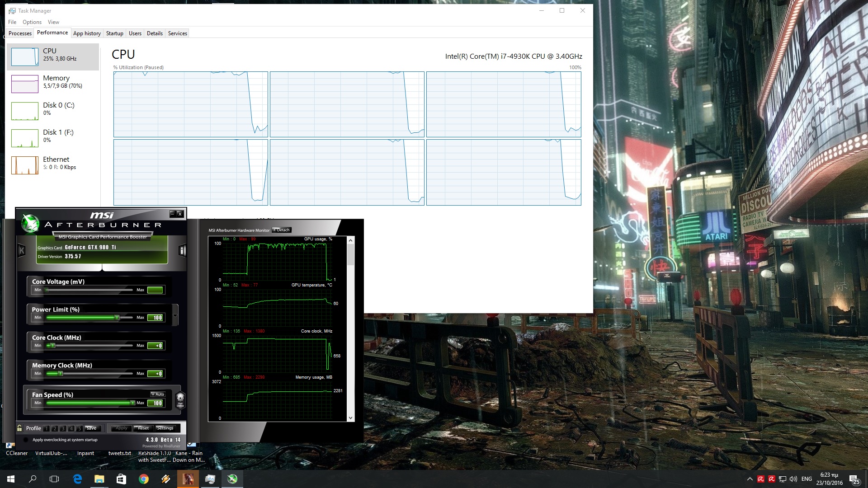868x488 pixels.
Task: Toggle the Fan Speed Auto button
Action: pyautogui.click(x=158, y=394)
